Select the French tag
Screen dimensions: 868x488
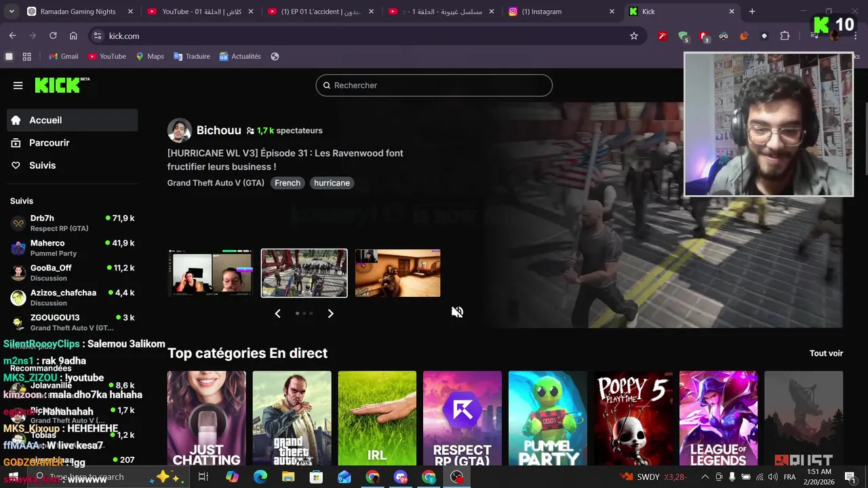coord(288,183)
